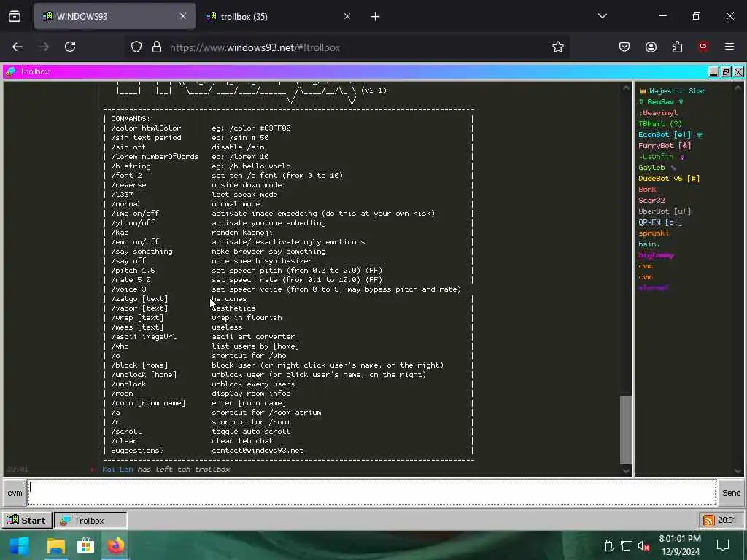This screenshot has width=747, height=560.
Task: Select user BenSav in the list
Action: pyautogui.click(x=661, y=102)
